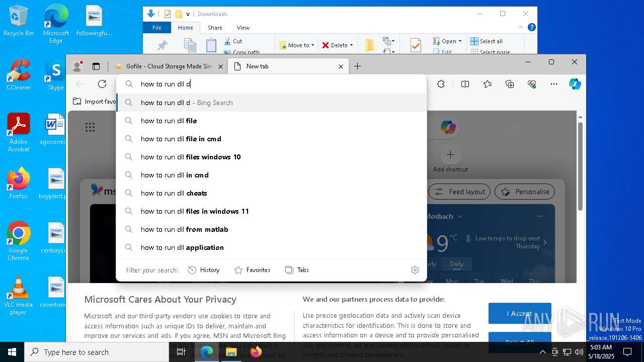The width and height of the screenshot is (644, 362).
Task: Click Pin to Quick access in Explorer
Action: pyautogui.click(x=162, y=46)
